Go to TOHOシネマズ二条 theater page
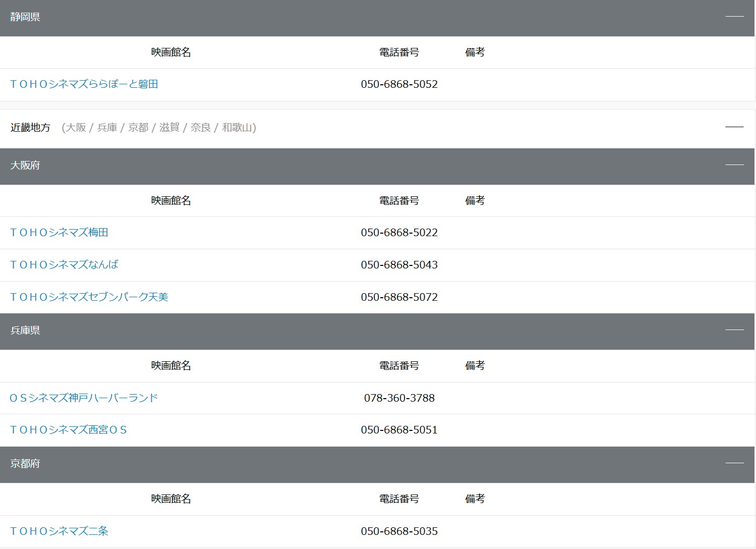This screenshot has height=549, width=756. click(x=60, y=531)
